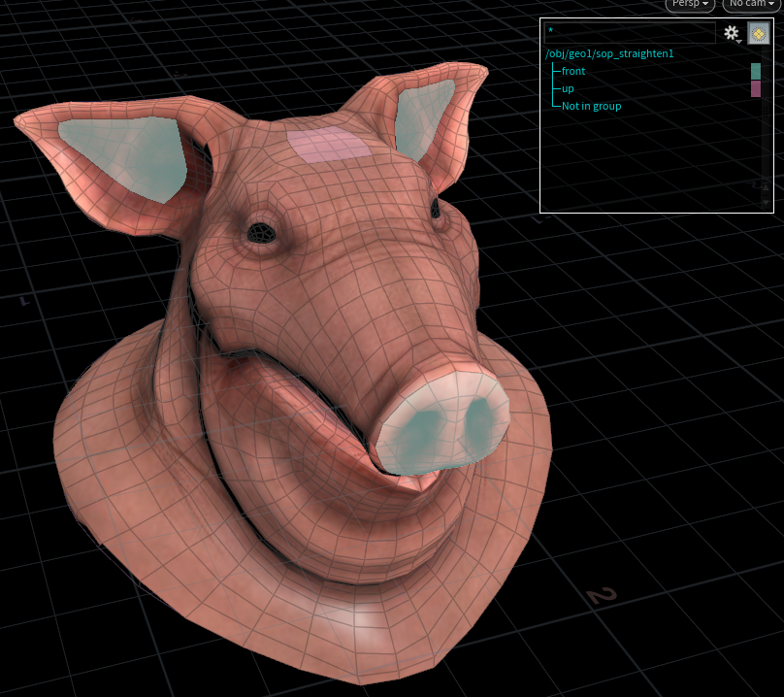The image size is (784, 697).
Task: Select the up group in list
Action: 568,88
